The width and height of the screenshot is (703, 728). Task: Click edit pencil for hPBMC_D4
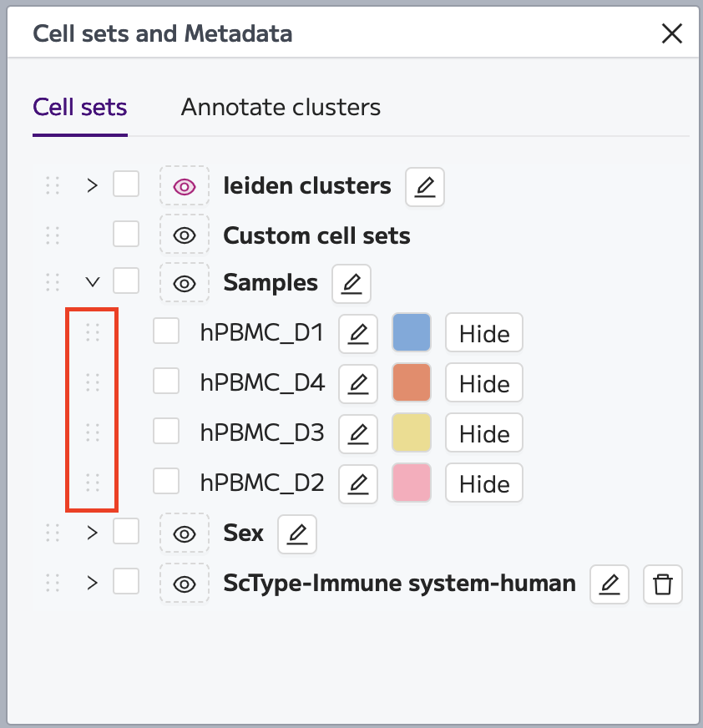coord(358,383)
